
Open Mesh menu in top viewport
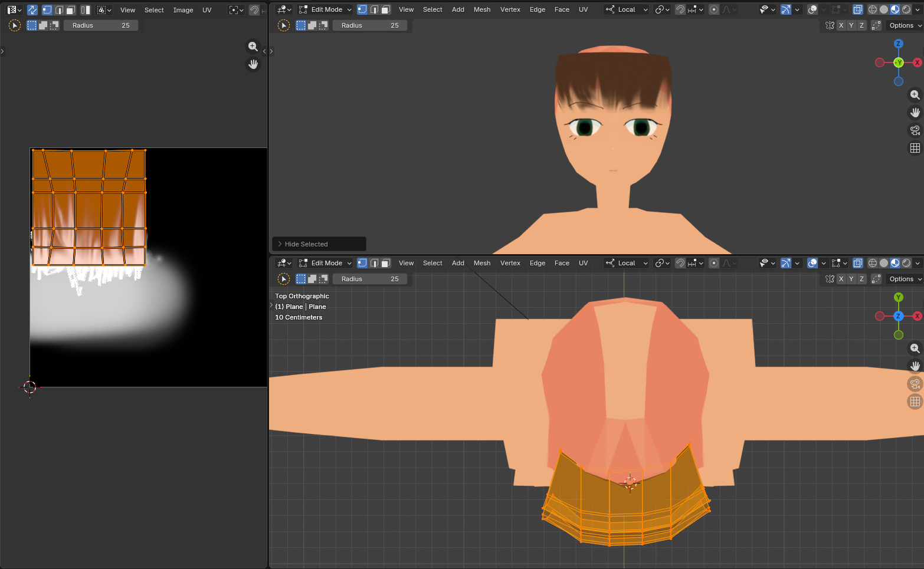(x=482, y=9)
